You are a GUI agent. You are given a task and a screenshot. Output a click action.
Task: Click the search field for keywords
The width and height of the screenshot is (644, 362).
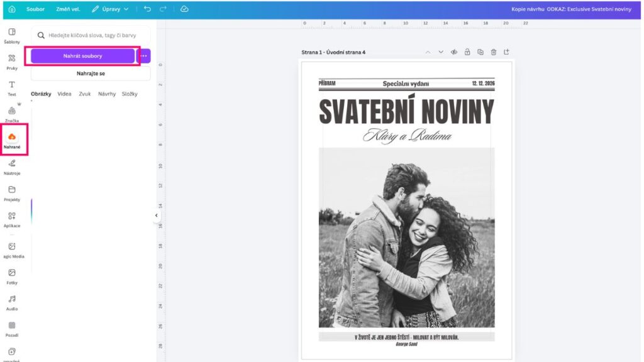point(91,35)
